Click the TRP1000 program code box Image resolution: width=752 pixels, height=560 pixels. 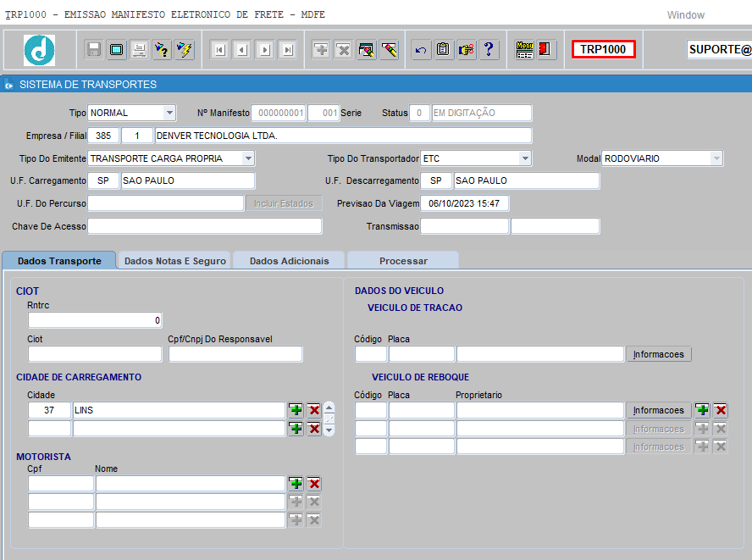click(x=603, y=49)
